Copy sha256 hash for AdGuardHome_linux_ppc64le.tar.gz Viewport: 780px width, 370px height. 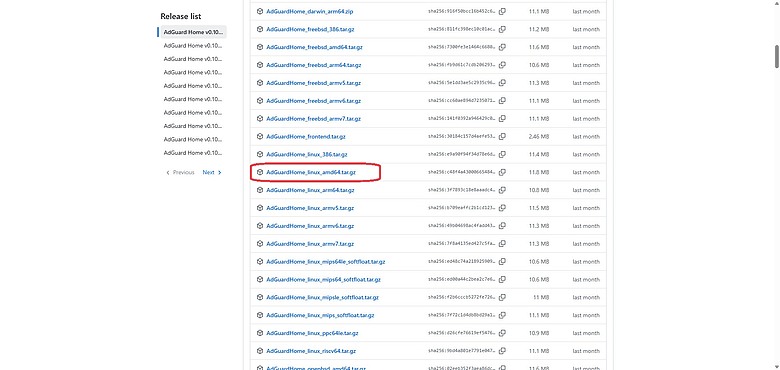click(x=502, y=333)
